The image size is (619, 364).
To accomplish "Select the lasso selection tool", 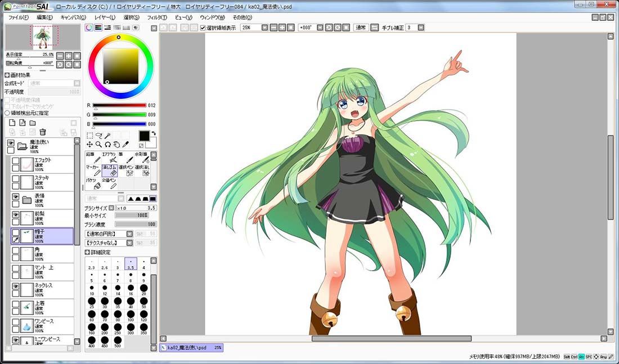I will pyautogui.click(x=98, y=136).
